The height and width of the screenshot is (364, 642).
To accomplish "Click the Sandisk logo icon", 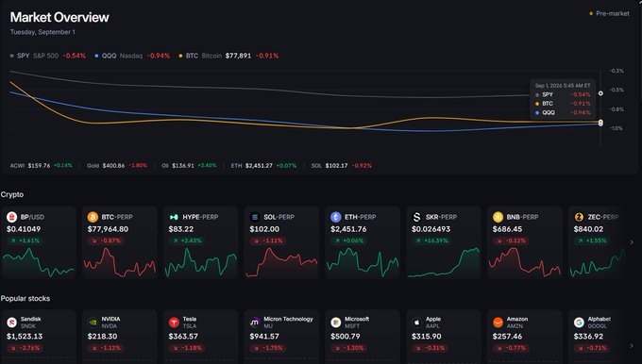I will [x=12, y=323].
